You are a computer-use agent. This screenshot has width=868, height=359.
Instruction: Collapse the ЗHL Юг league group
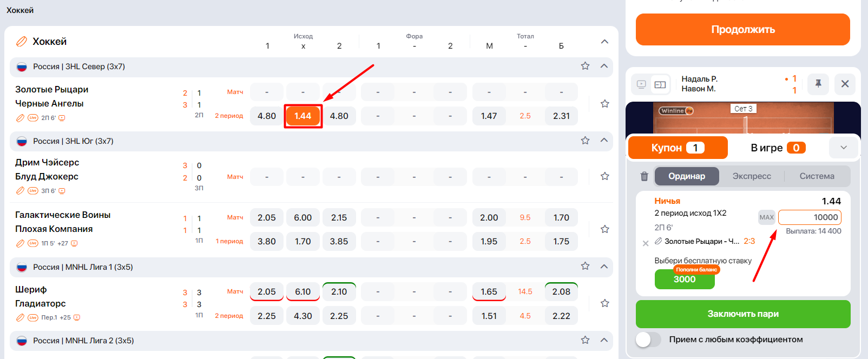pos(604,141)
